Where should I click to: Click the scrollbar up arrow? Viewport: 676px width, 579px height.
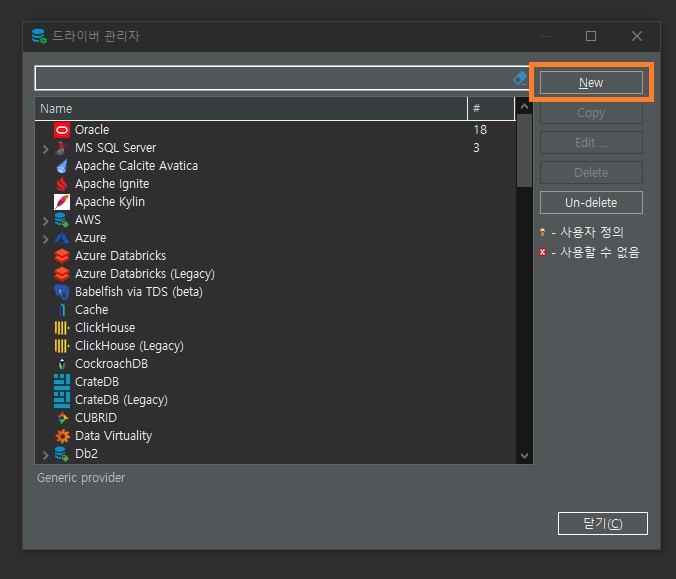tap(524, 106)
